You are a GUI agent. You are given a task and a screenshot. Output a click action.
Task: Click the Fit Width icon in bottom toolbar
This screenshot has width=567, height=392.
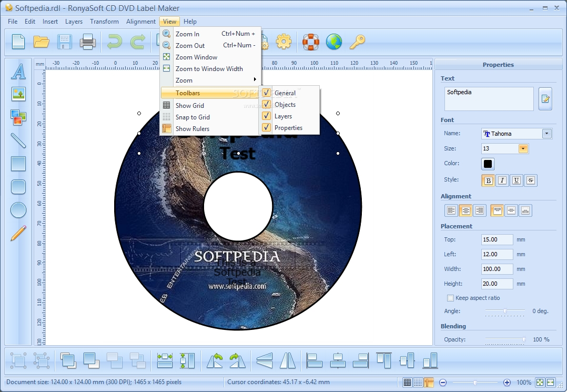click(165, 360)
